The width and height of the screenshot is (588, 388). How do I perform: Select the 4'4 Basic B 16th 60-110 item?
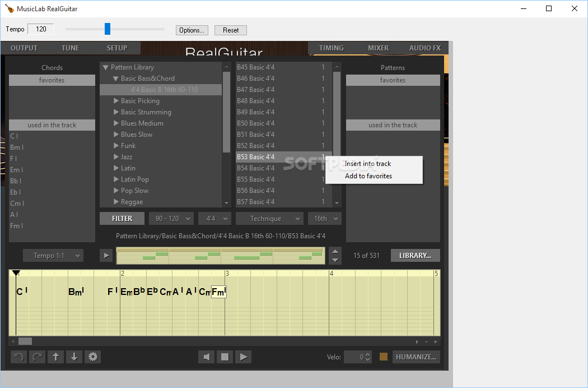[x=161, y=90]
